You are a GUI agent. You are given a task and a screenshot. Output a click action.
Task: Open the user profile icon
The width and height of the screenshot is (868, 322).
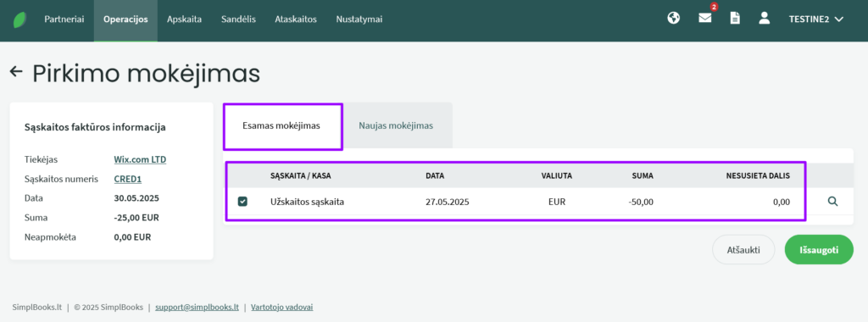pyautogui.click(x=765, y=19)
